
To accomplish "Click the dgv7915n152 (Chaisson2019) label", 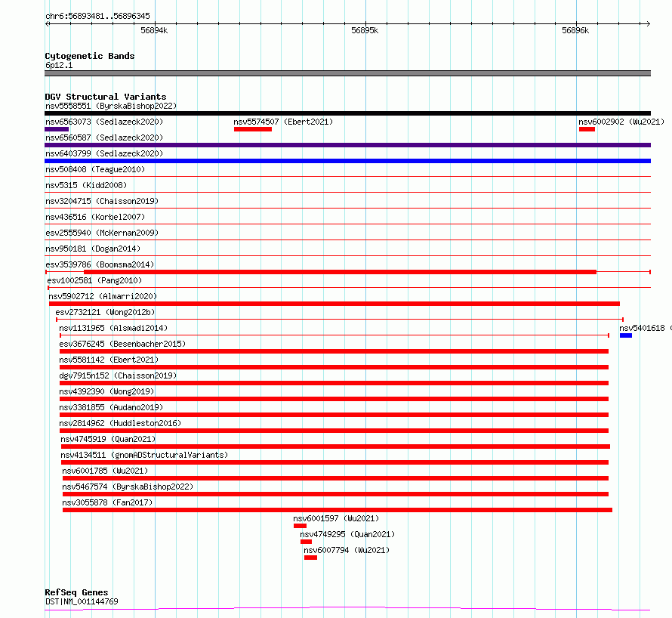I will tap(118, 375).
